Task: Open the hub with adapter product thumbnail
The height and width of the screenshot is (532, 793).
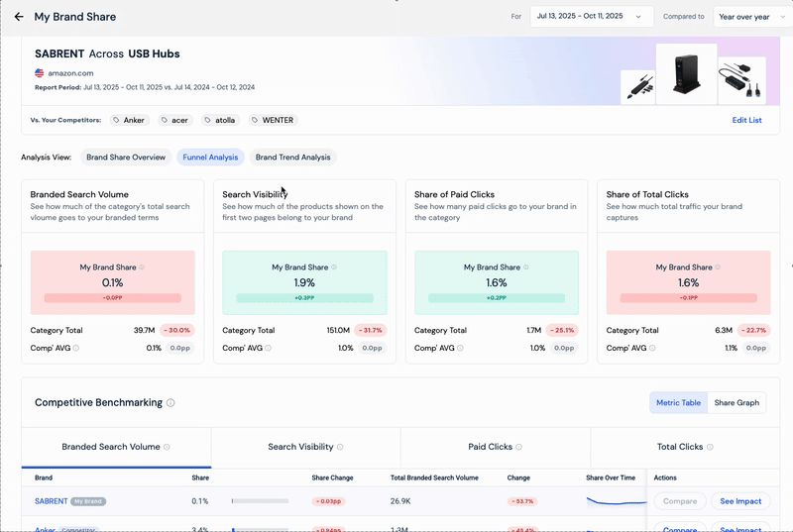Action: (x=741, y=81)
